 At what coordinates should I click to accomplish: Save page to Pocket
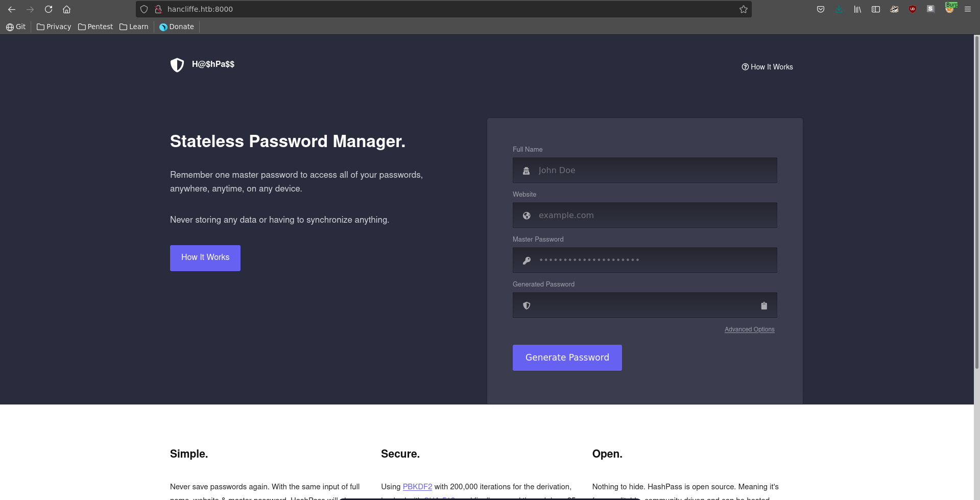(x=820, y=9)
